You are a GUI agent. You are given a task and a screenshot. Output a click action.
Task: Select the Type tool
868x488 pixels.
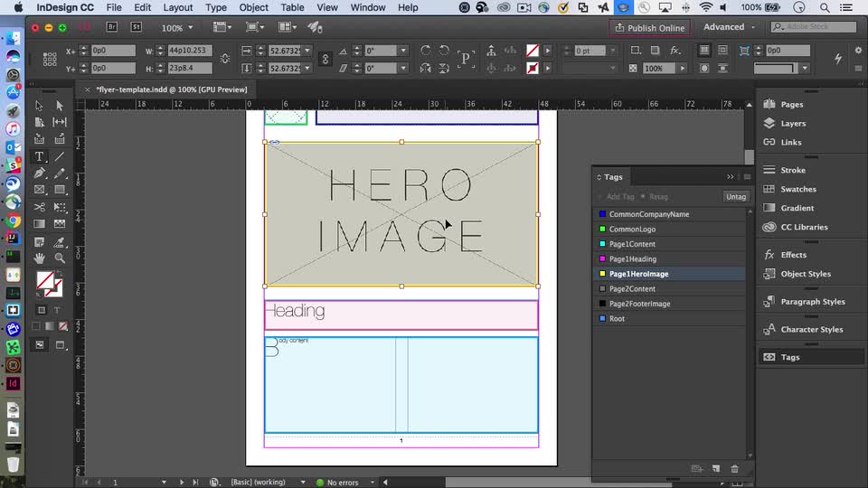click(x=40, y=156)
